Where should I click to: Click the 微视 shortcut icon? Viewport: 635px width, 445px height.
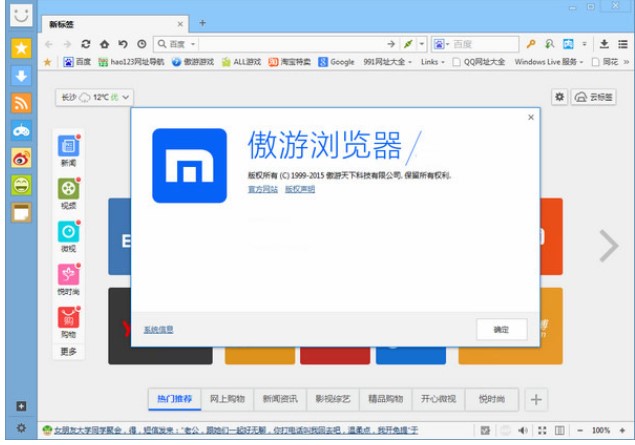tap(68, 232)
